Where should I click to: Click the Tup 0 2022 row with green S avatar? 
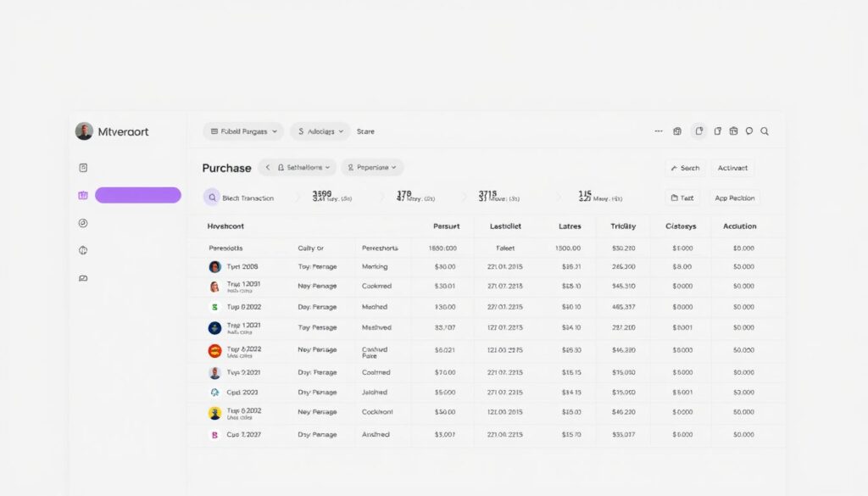243,307
